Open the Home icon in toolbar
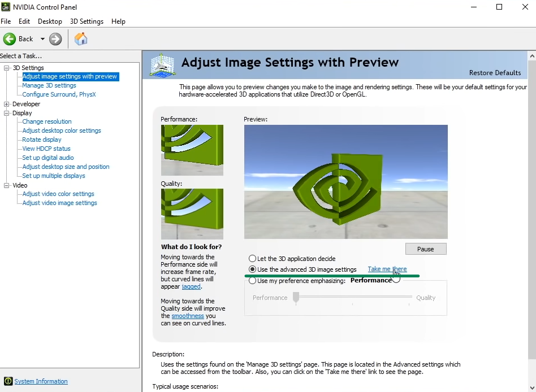 [81, 39]
